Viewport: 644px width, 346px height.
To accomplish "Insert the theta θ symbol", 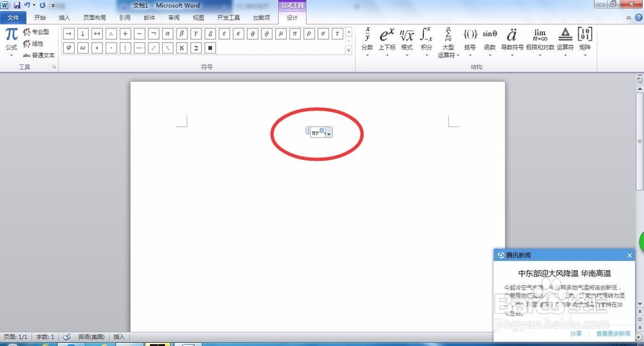I will point(252,33).
